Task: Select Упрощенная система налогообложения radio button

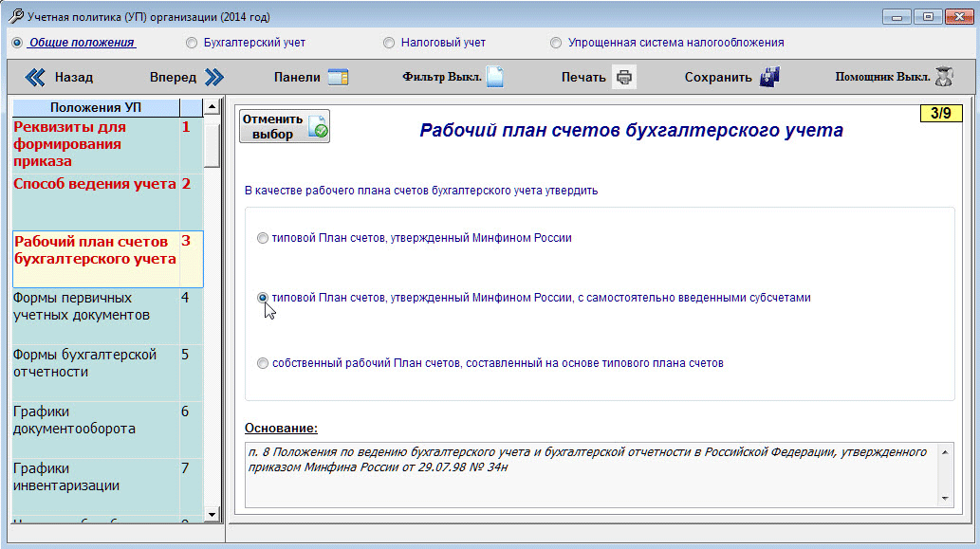Action: click(556, 43)
